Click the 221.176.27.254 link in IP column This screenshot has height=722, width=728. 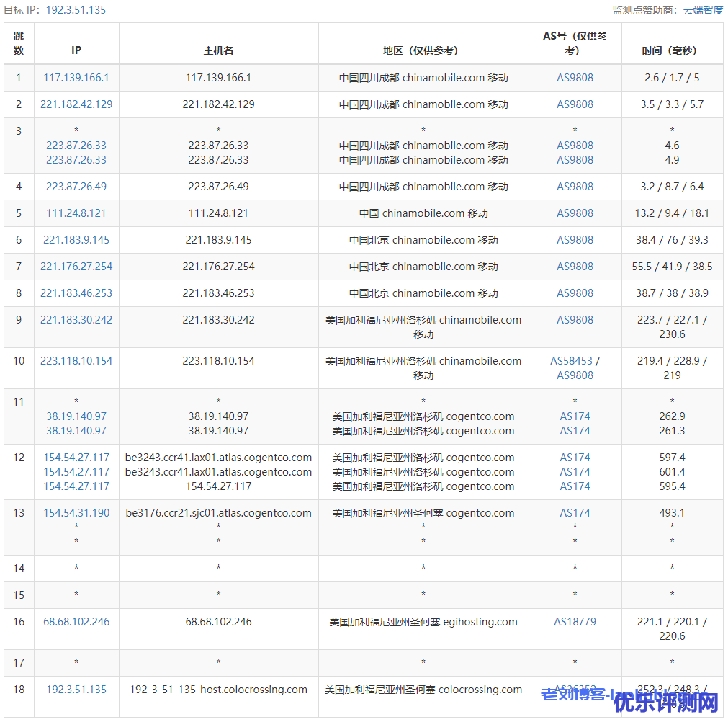coord(76,267)
